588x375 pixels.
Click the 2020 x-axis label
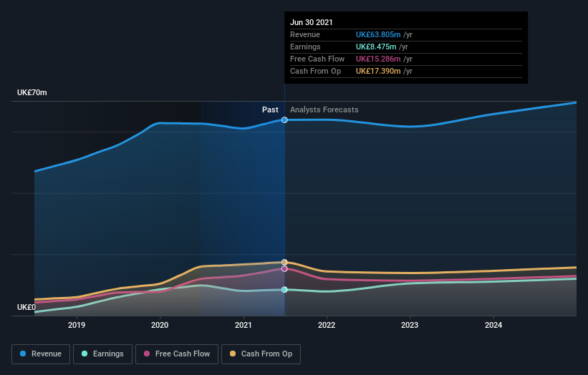160,325
